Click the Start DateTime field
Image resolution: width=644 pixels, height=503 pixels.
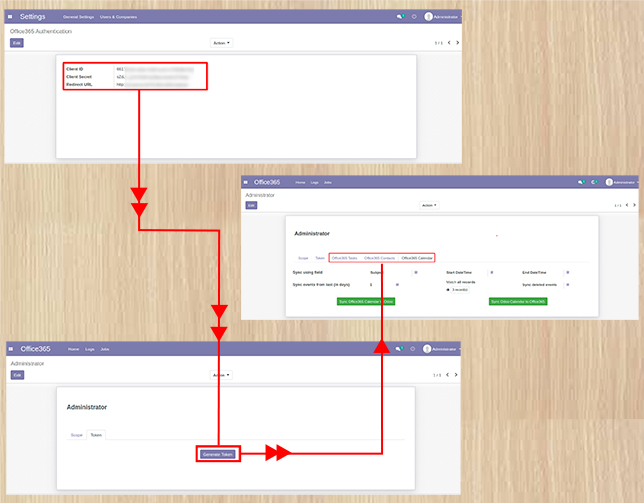(x=491, y=271)
